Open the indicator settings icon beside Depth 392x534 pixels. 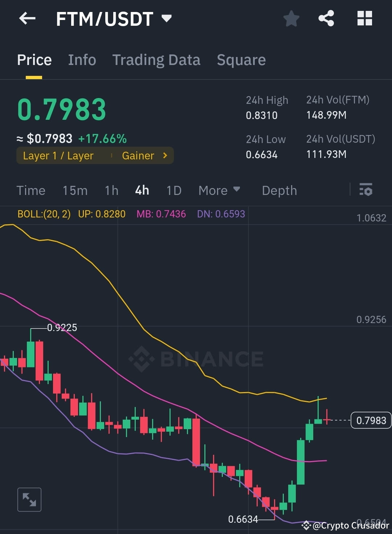[x=366, y=190]
